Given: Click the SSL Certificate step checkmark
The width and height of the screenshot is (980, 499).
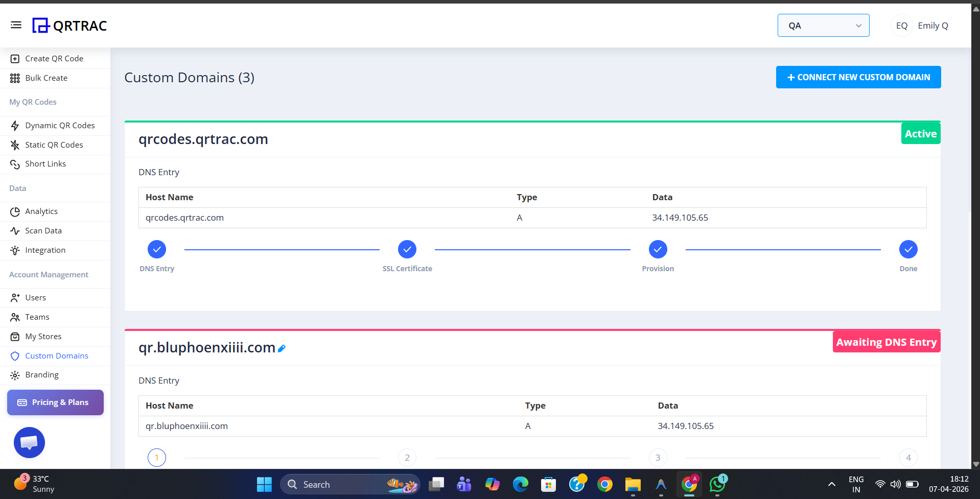Looking at the screenshot, I should pos(407,249).
